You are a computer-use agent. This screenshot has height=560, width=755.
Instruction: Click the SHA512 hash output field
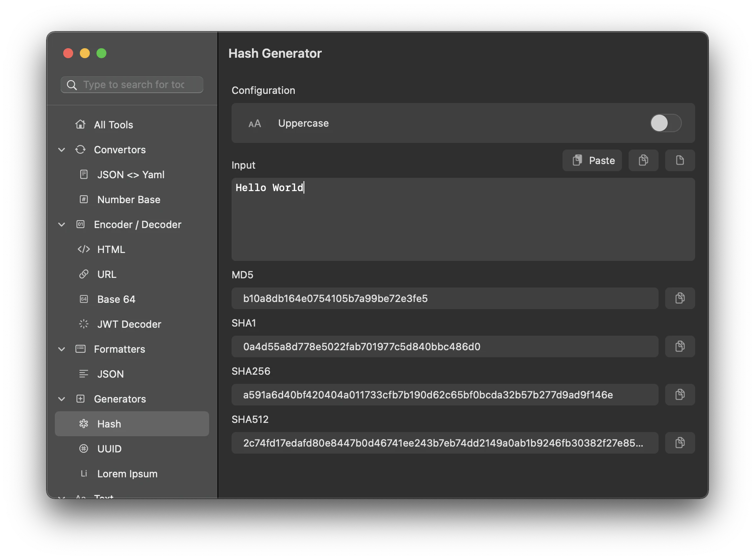[445, 443]
